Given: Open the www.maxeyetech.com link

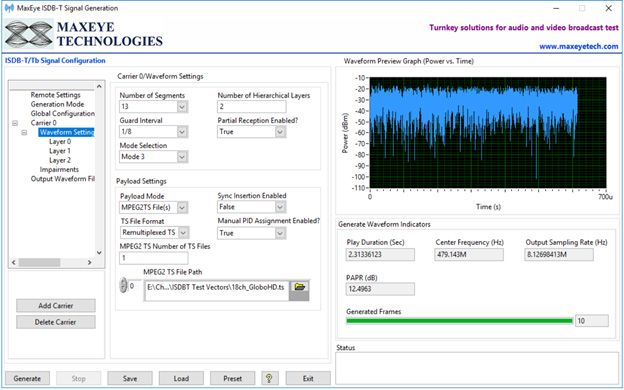Looking at the screenshot, I should pyautogui.click(x=579, y=47).
